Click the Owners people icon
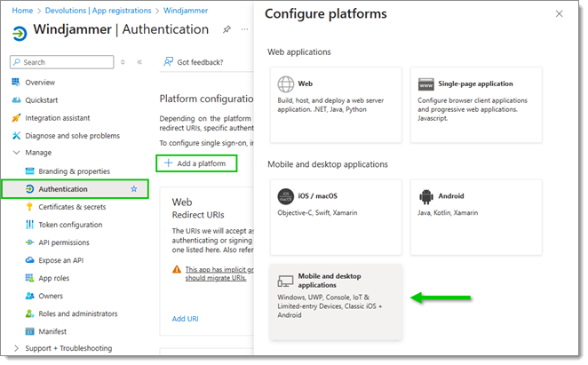588x365 pixels. point(29,296)
